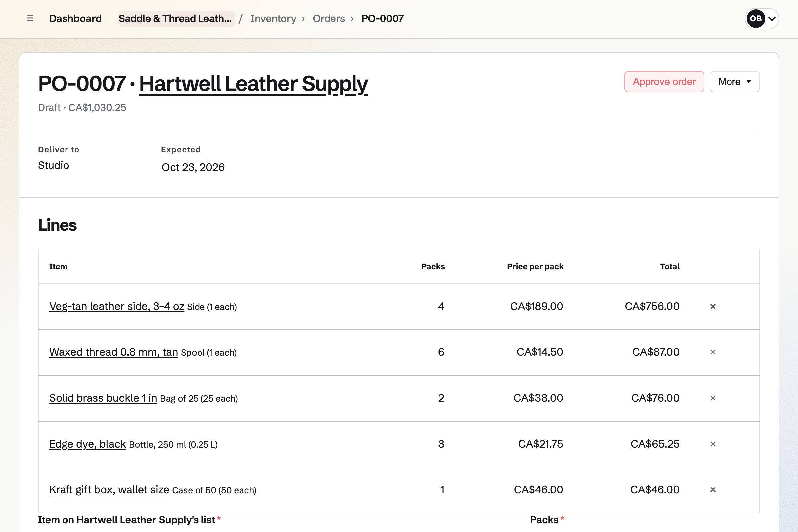Image resolution: width=798 pixels, height=532 pixels.
Task: Select the CA$38.00 price cell
Action: click(x=538, y=398)
